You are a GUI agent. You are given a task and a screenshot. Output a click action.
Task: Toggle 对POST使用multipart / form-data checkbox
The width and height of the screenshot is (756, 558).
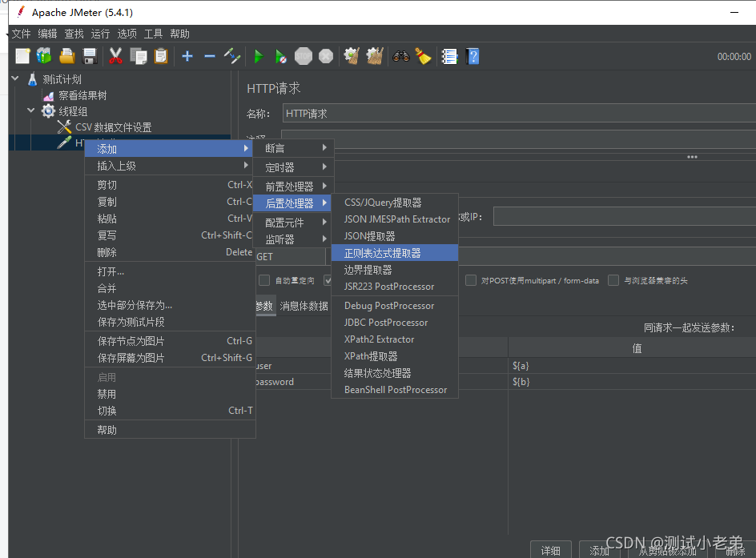[471, 280]
